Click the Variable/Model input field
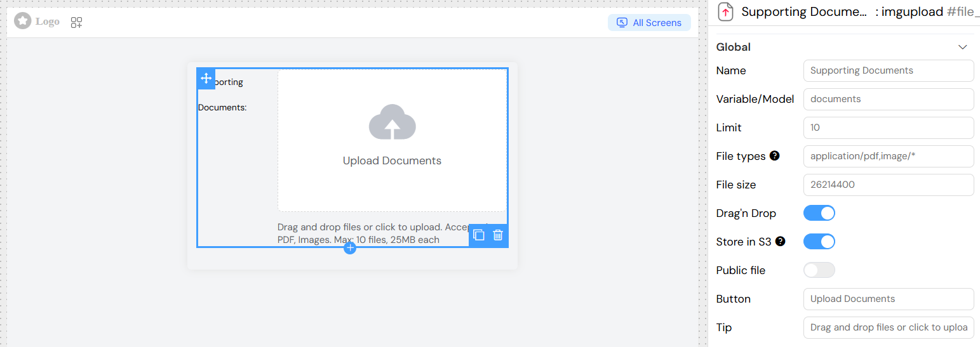This screenshot has height=347, width=980. pyautogui.click(x=889, y=99)
